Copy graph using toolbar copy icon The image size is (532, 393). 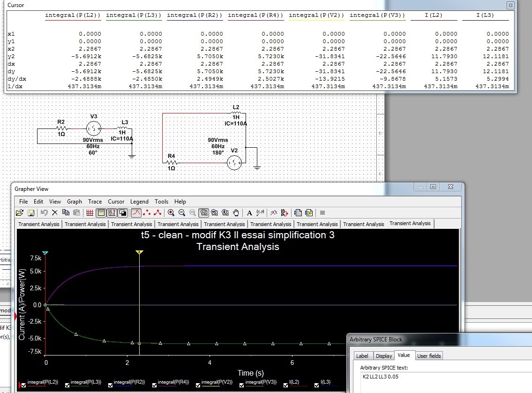pyautogui.click(x=66, y=213)
